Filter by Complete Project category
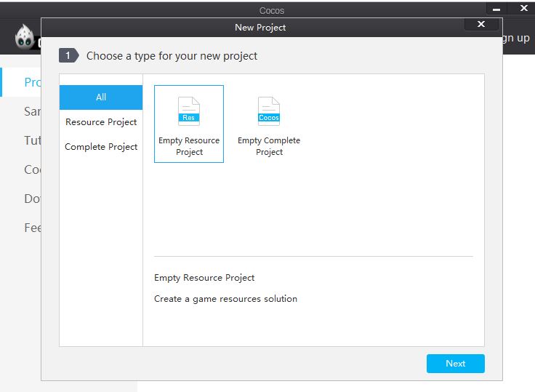The image size is (535, 392). tap(101, 147)
